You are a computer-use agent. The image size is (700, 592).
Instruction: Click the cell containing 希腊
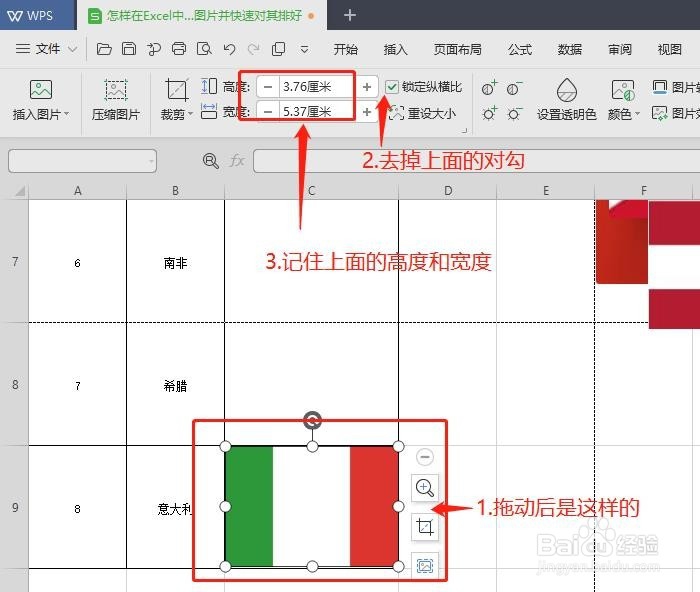[175, 384]
